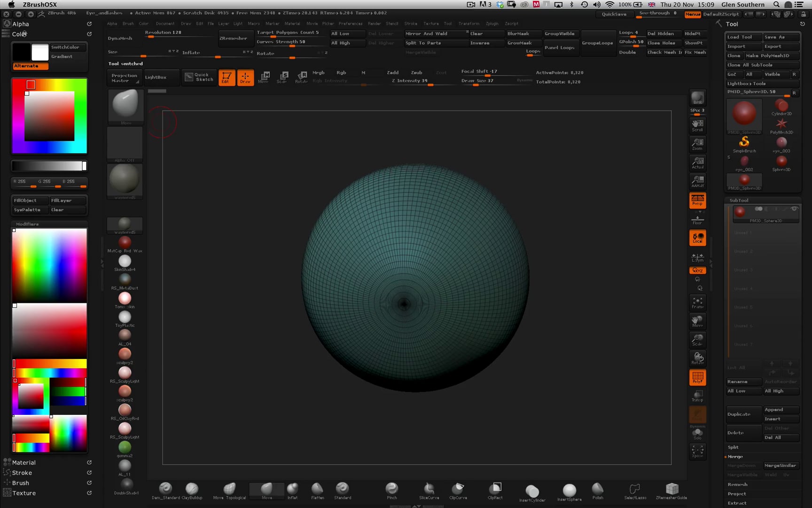Click the BPR render icon
812x508 pixels.
(697, 99)
